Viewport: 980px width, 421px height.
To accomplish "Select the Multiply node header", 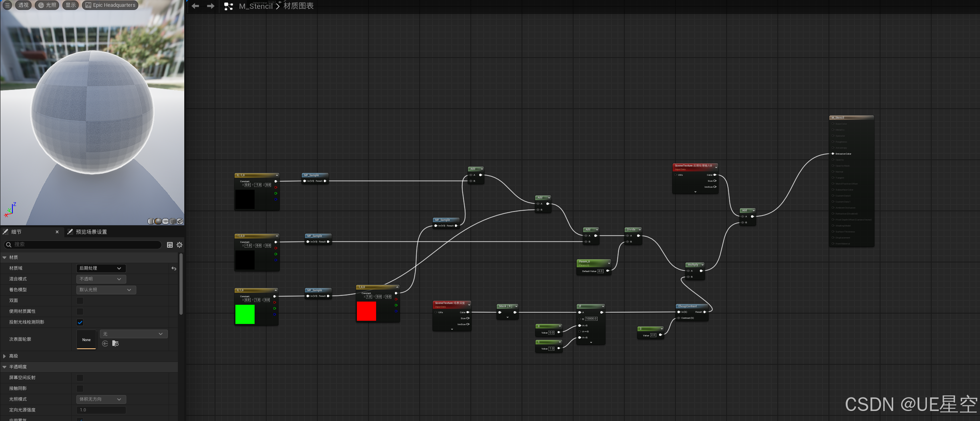I will (695, 265).
